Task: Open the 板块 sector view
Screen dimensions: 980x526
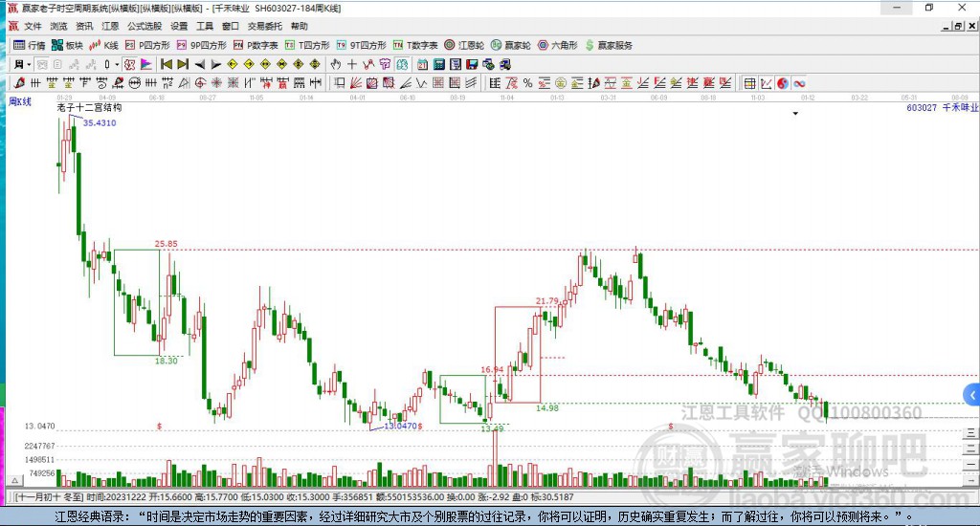Action: tap(68, 45)
